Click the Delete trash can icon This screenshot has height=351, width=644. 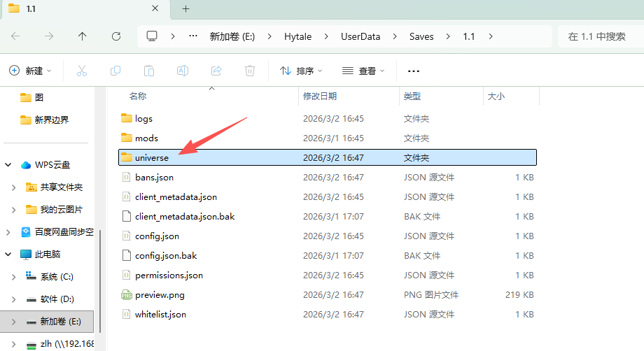(250, 71)
